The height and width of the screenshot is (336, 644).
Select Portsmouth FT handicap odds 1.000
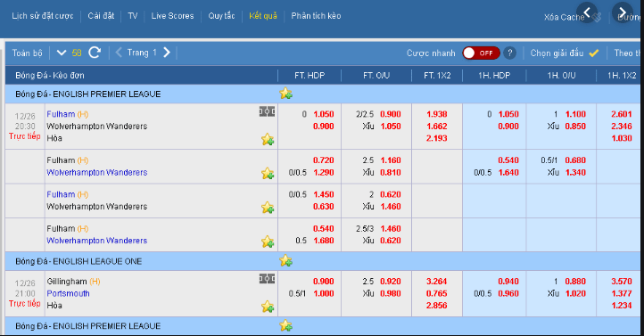coord(324,294)
